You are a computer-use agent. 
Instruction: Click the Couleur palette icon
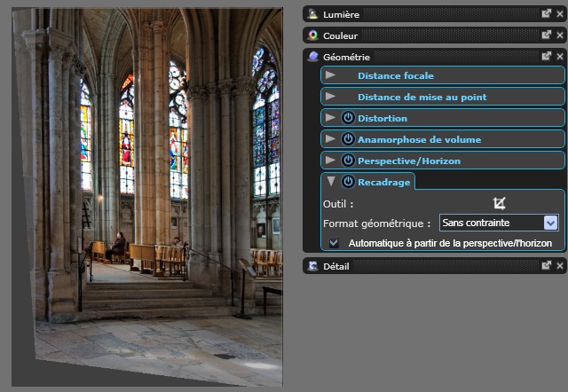[x=312, y=35]
